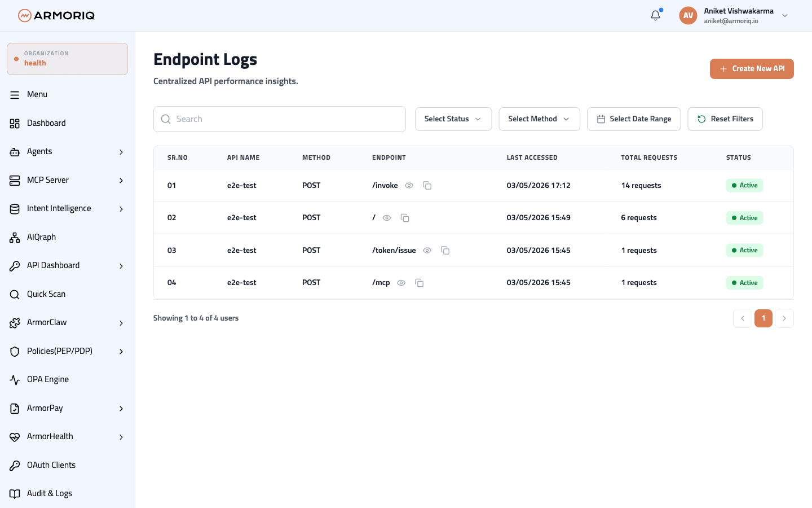Click the OPA Engine pulse icon
Screen dimensions: 812x508
[15, 380]
